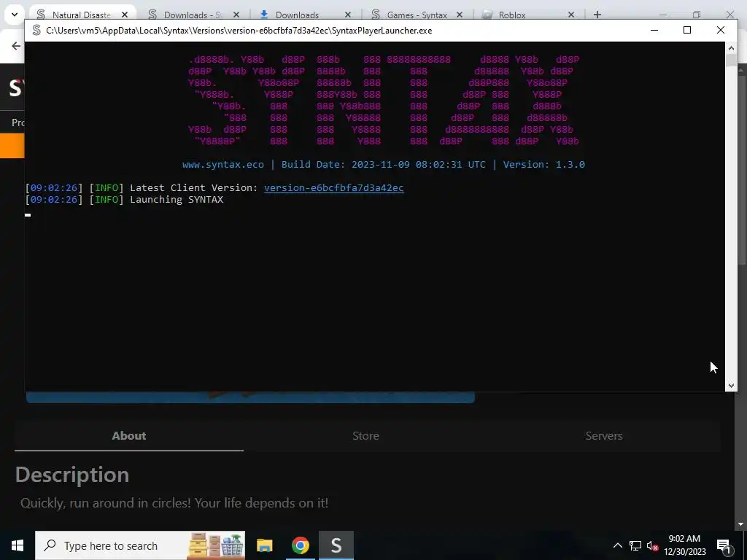Click the Syntax icon in launcher title bar
Screen dimensions: 747x560
(36, 30)
